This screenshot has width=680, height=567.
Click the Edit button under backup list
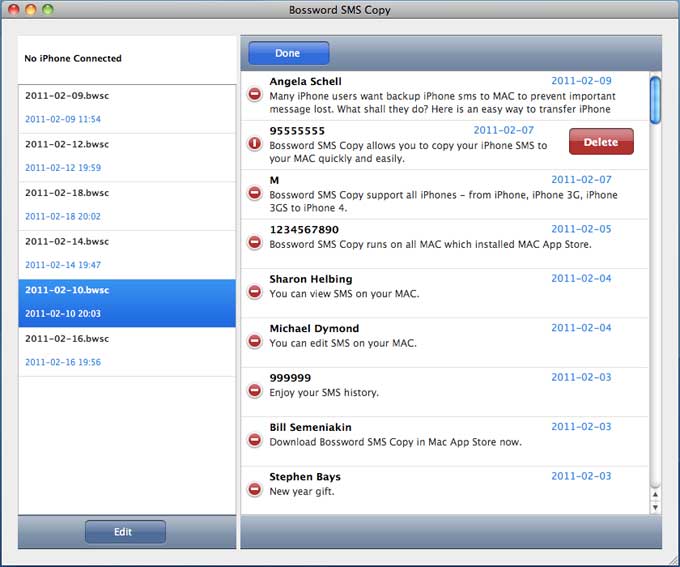[x=125, y=532]
